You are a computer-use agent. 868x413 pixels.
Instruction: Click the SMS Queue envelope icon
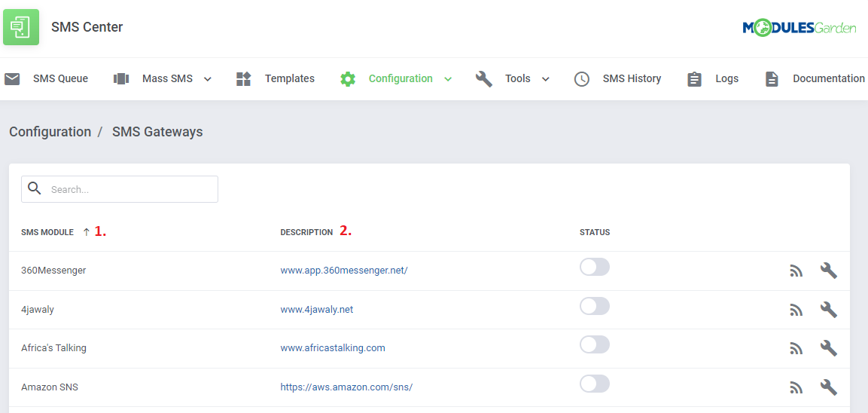coord(12,78)
